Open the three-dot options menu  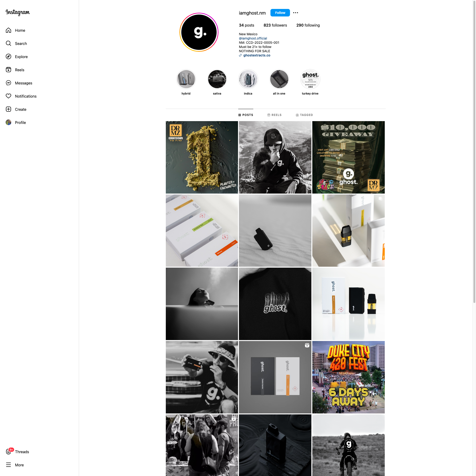pyautogui.click(x=296, y=13)
